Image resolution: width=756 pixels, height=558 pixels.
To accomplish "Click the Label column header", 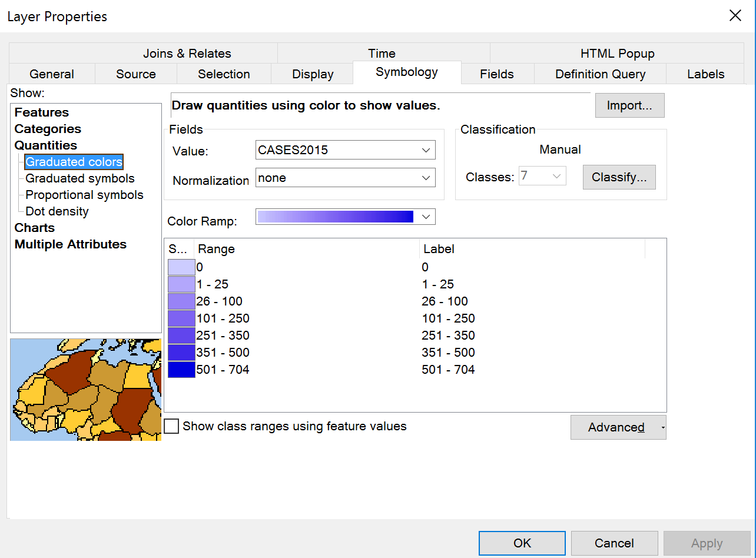I will tap(532, 249).
